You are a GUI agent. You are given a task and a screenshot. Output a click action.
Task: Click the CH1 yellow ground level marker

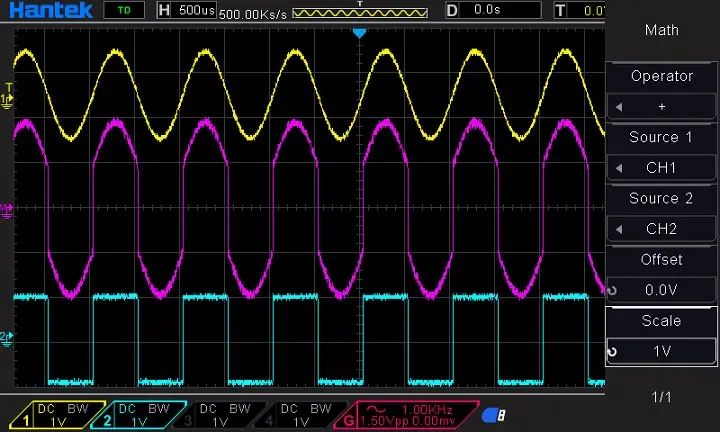[8, 101]
